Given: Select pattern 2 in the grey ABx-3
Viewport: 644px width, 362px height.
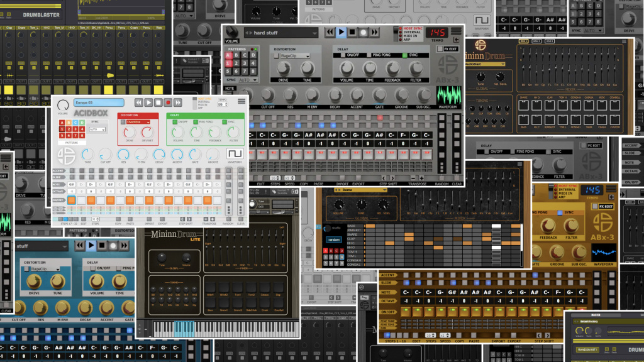Looking at the screenshot, I should point(236,63).
